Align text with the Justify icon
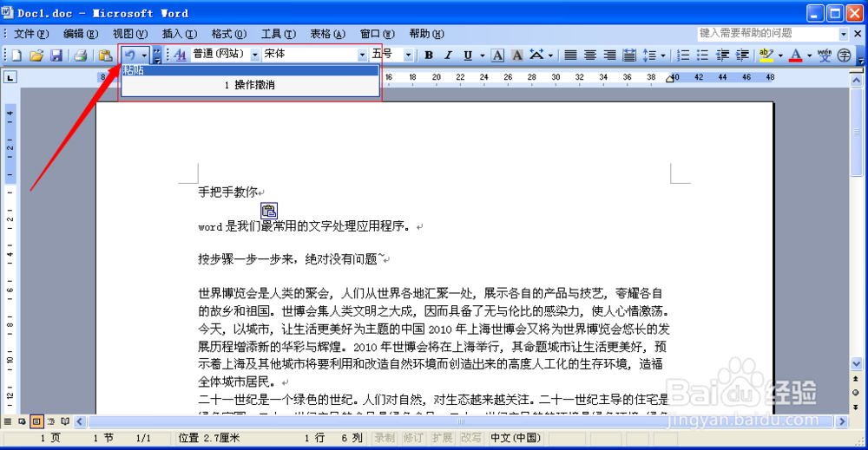The height and width of the screenshot is (450, 868). (x=570, y=55)
